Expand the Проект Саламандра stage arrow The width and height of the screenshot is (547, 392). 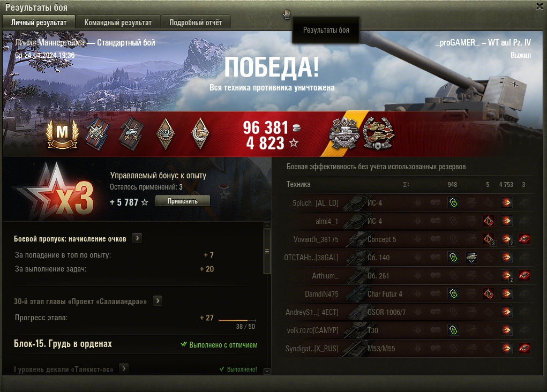click(x=158, y=300)
